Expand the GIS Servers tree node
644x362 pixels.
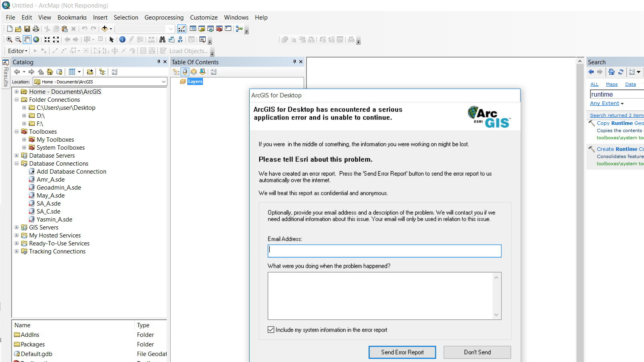(x=17, y=227)
